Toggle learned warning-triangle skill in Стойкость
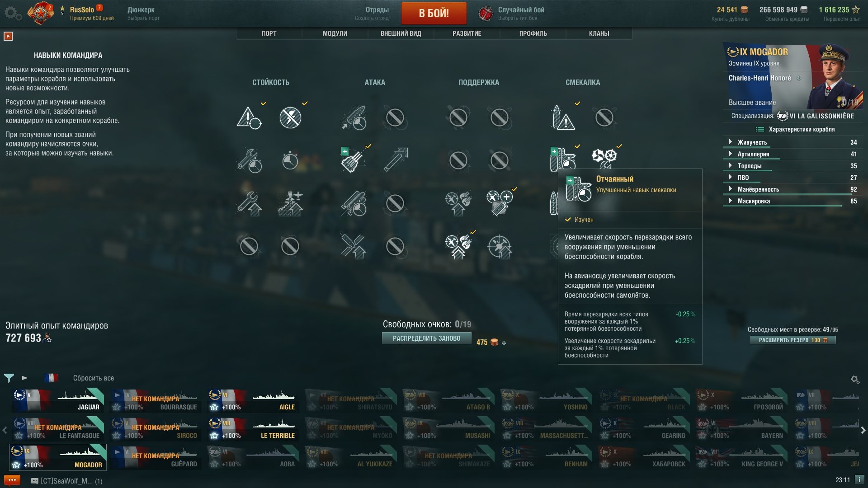This screenshot has width=868, height=488. point(249,117)
